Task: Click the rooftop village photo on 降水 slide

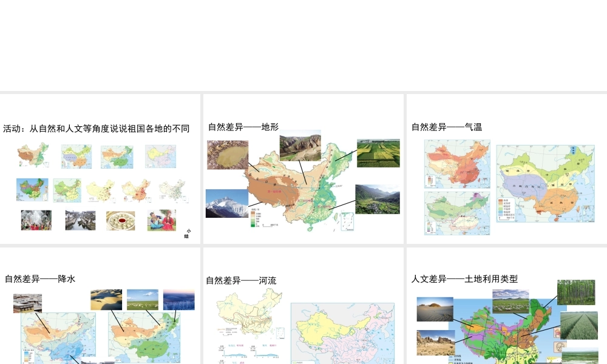Action: [27, 303]
